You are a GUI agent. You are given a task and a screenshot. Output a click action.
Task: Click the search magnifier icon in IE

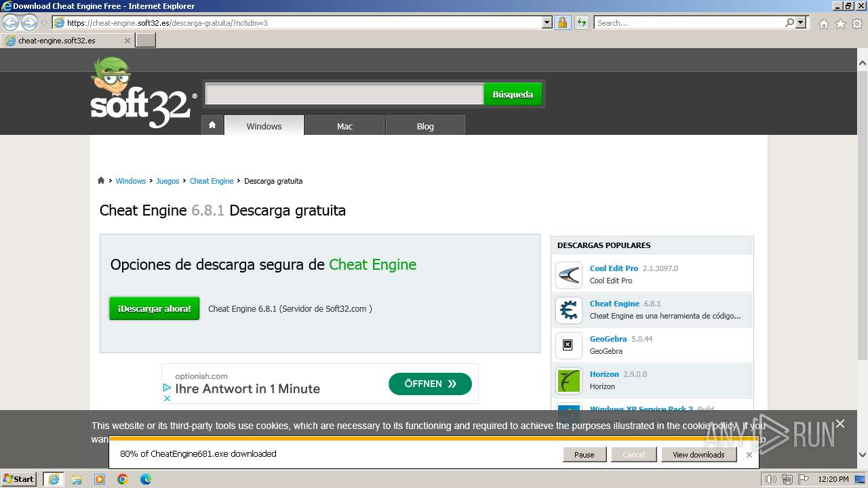[789, 22]
